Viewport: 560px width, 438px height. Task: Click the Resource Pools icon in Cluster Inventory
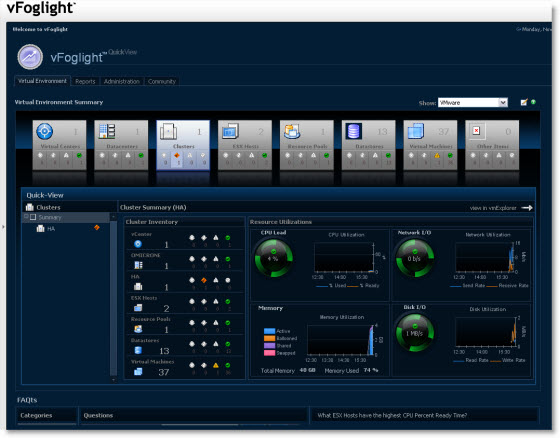tap(138, 329)
